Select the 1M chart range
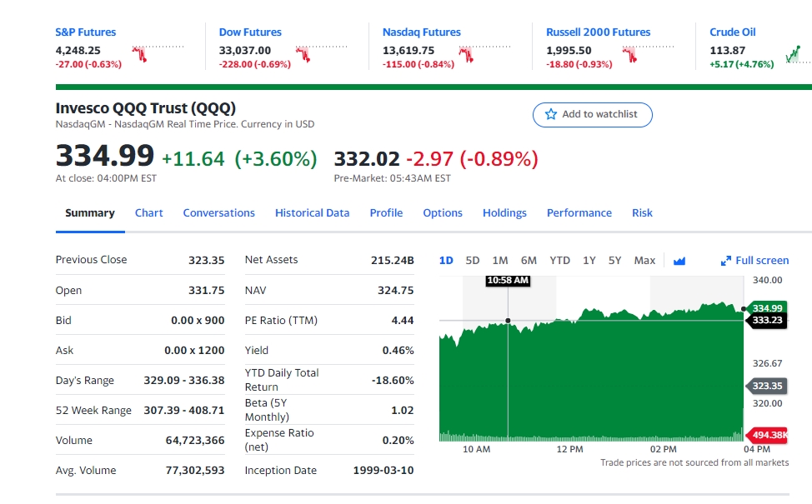812x504 pixels. (x=500, y=261)
